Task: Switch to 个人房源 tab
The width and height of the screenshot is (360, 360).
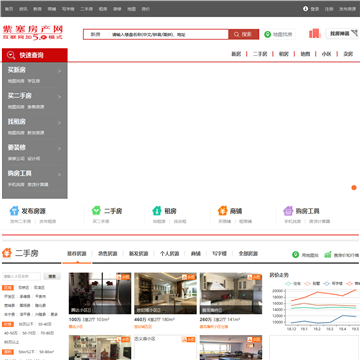Action: 169,254
